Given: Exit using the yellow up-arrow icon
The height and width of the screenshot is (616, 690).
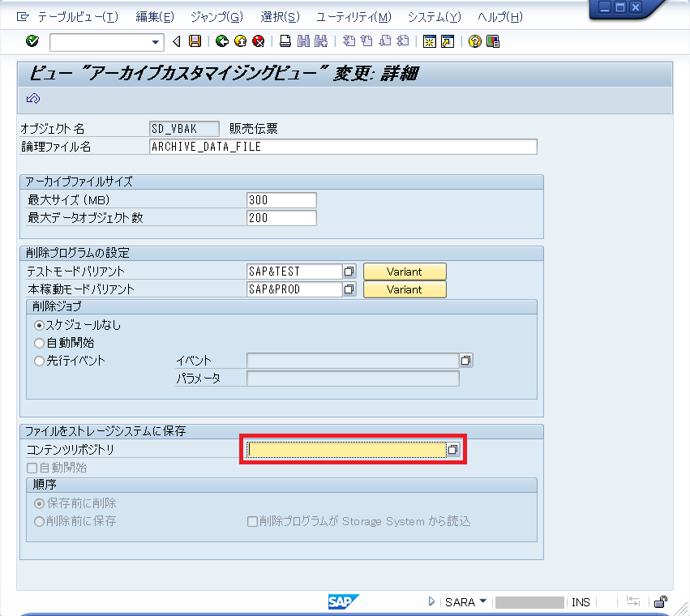Looking at the screenshot, I should coord(240,41).
